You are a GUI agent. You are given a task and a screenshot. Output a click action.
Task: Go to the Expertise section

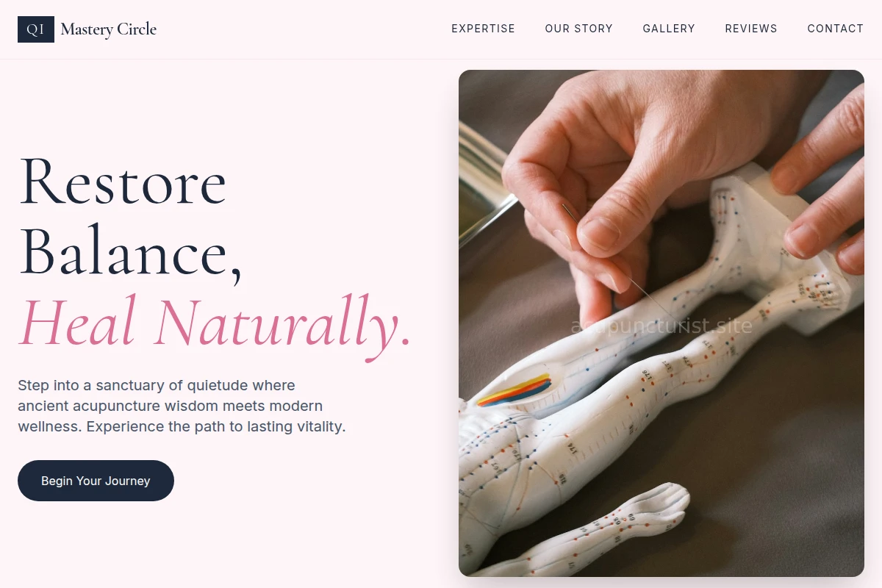483,29
